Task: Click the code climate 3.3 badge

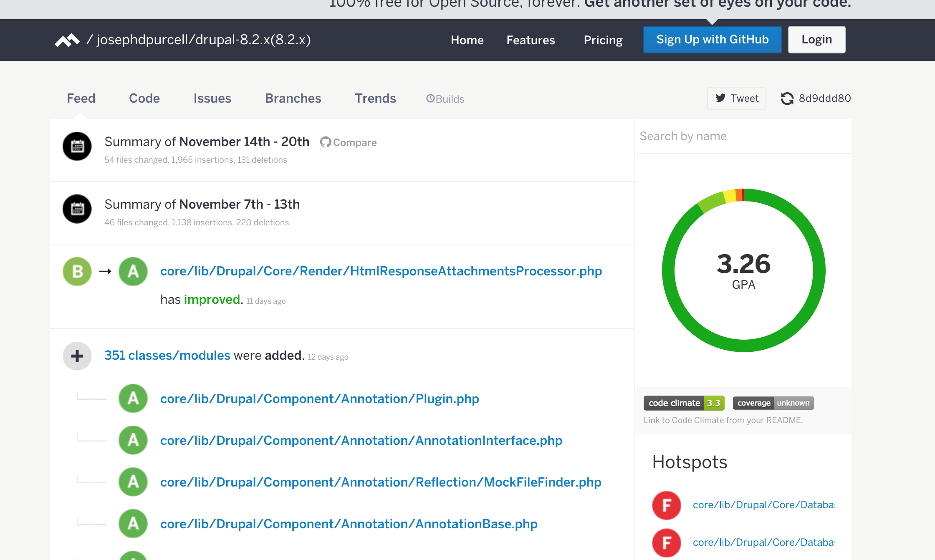Action: [684, 403]
